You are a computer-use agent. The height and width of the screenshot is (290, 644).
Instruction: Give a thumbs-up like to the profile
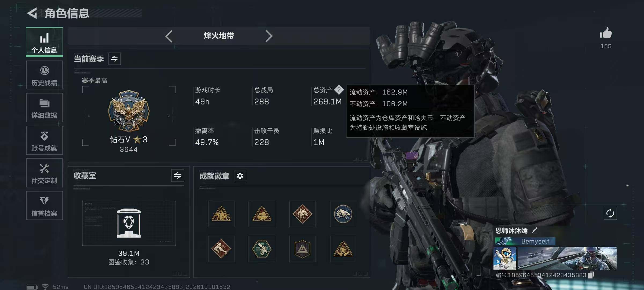(606, 33)
